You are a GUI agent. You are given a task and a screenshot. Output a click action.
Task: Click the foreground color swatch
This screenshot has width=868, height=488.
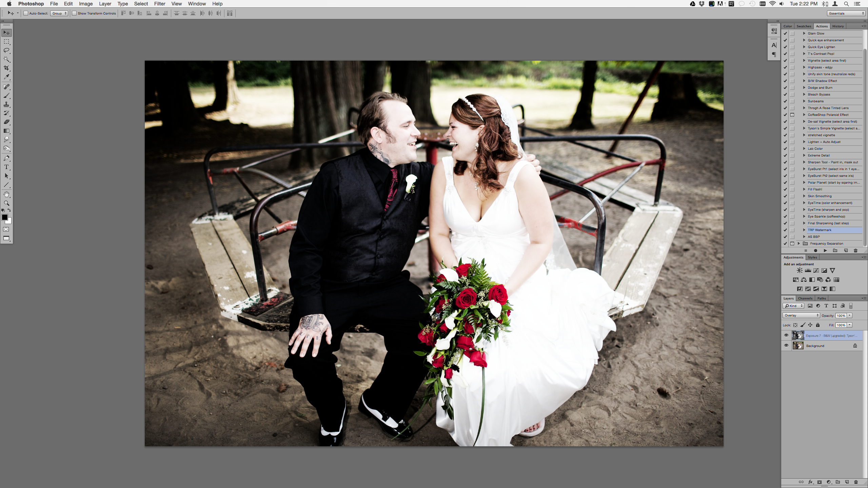(x=5, y=218)
